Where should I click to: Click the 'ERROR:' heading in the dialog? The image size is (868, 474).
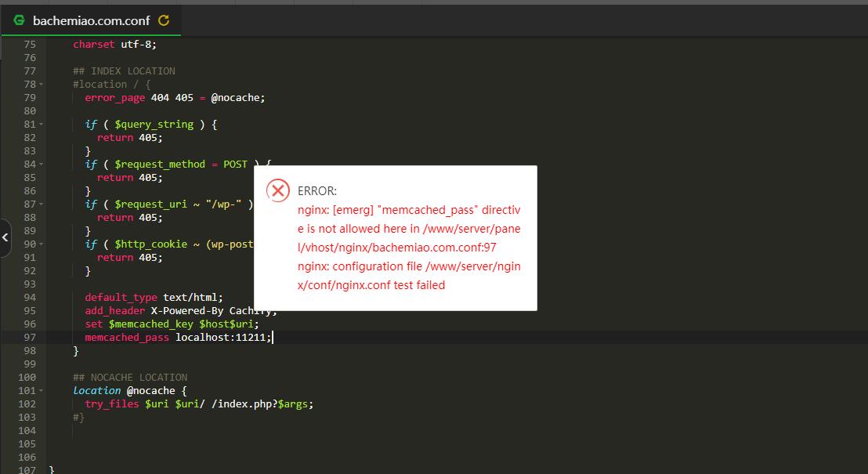(317, 191)
